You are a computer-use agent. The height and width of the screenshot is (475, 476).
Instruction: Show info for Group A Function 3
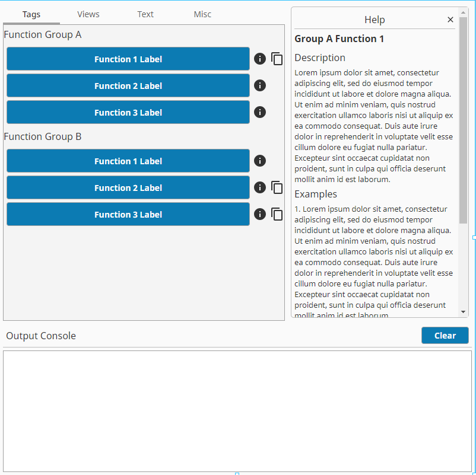pyautogui.click(x=260, y=112)
